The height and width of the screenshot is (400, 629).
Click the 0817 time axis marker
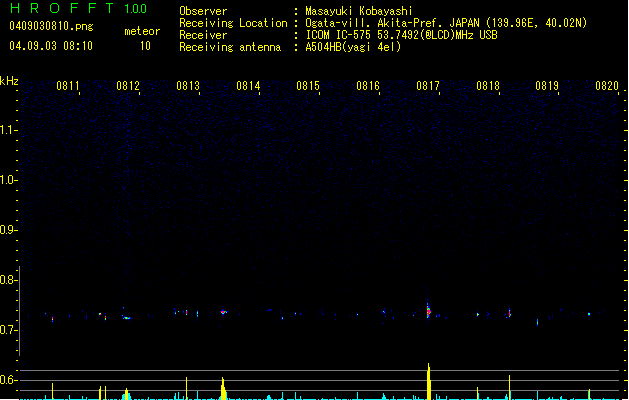coord(428,86)
